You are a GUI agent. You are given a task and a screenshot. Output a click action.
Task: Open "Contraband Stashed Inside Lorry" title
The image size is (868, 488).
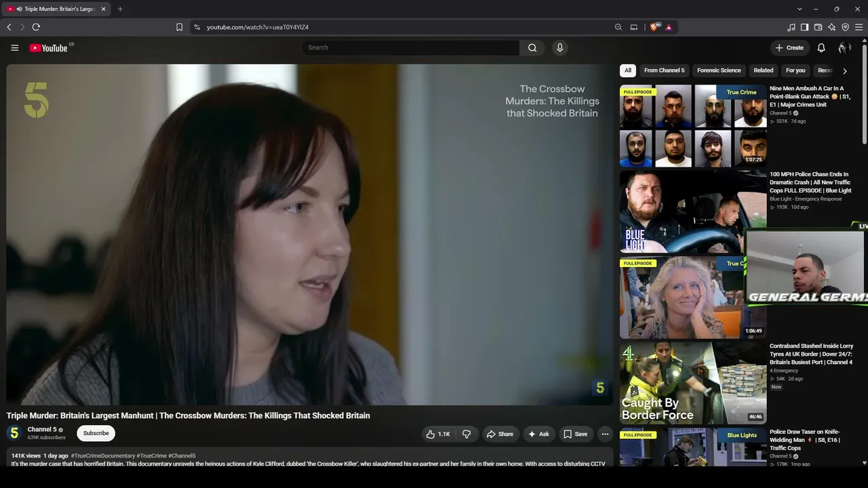tap(812, 354)
